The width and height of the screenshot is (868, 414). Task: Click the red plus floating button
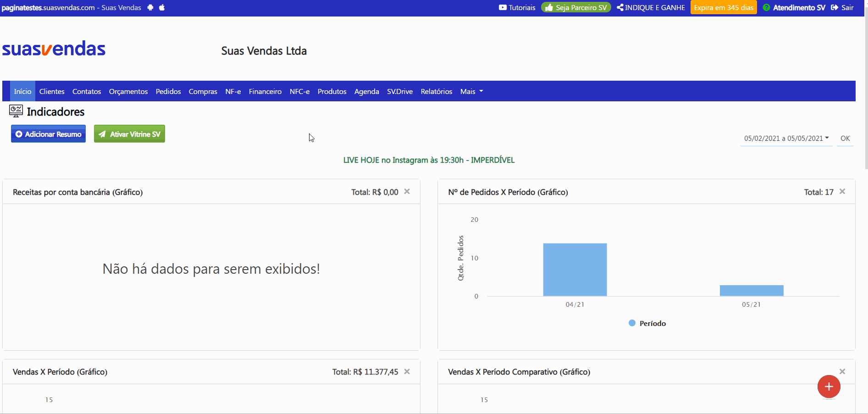tap(829, 387)
